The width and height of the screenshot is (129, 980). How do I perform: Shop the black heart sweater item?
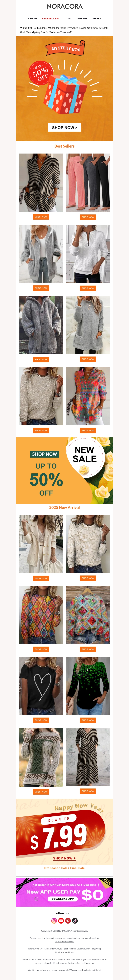click(x=41, y=720)
